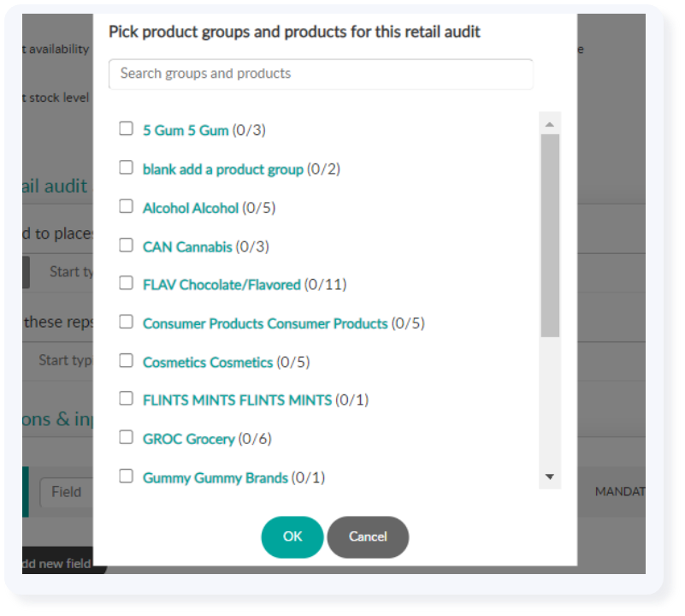685x616 pixels.
Task: Click the product list scrollbar thumb
Action: pyautogui.click(x=550, y=235)
